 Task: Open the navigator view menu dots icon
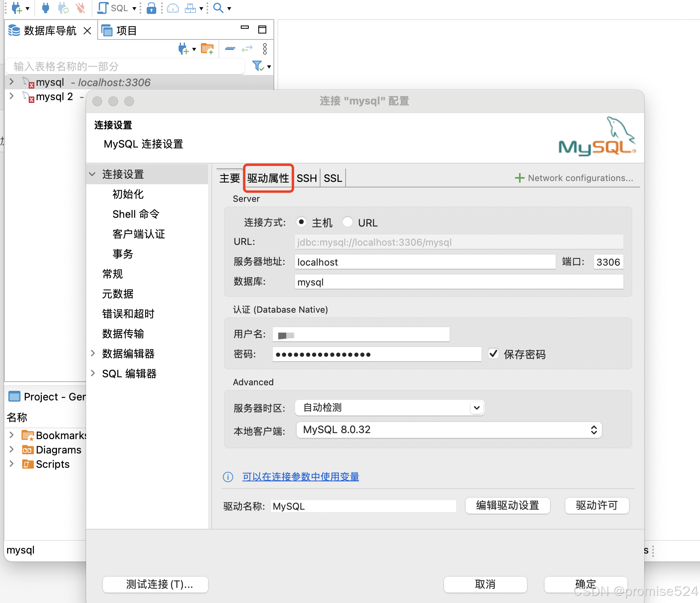[265, 49]
